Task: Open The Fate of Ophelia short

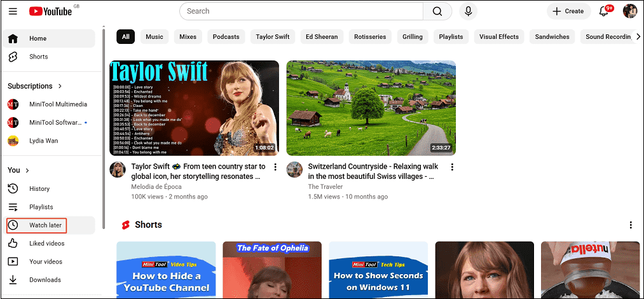Action: 272,270
